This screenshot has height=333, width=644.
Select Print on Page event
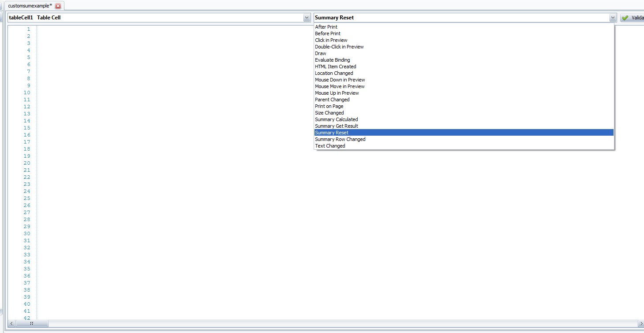(329, 106)
